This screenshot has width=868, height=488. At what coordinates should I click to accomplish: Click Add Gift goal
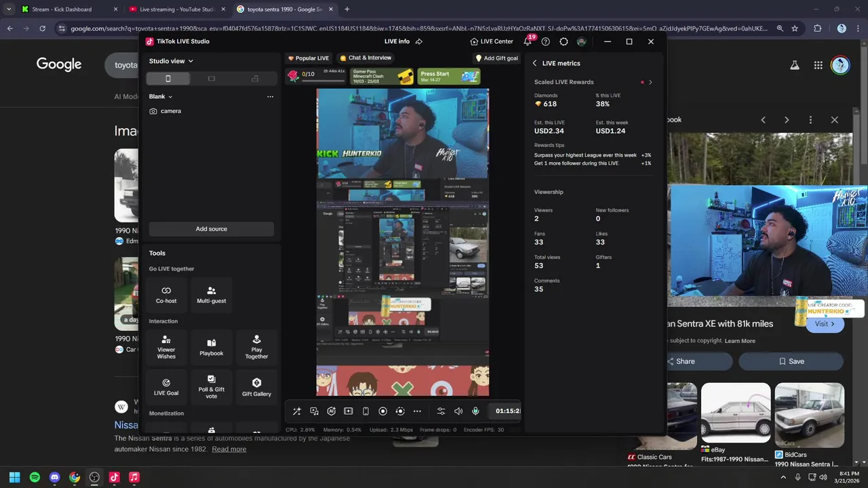click(497, 58)
